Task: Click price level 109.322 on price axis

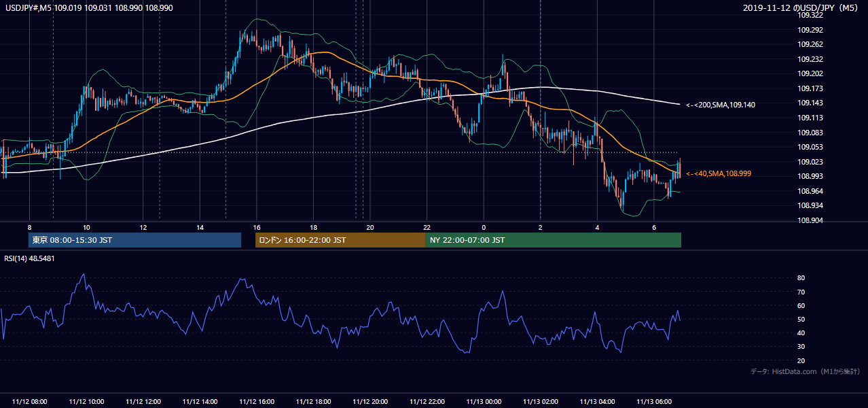Action: 810,15
